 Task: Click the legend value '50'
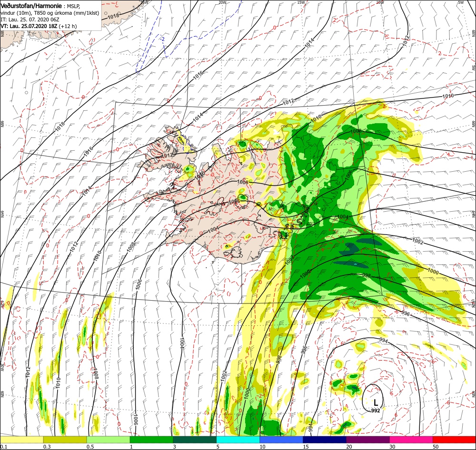point(436,447)
